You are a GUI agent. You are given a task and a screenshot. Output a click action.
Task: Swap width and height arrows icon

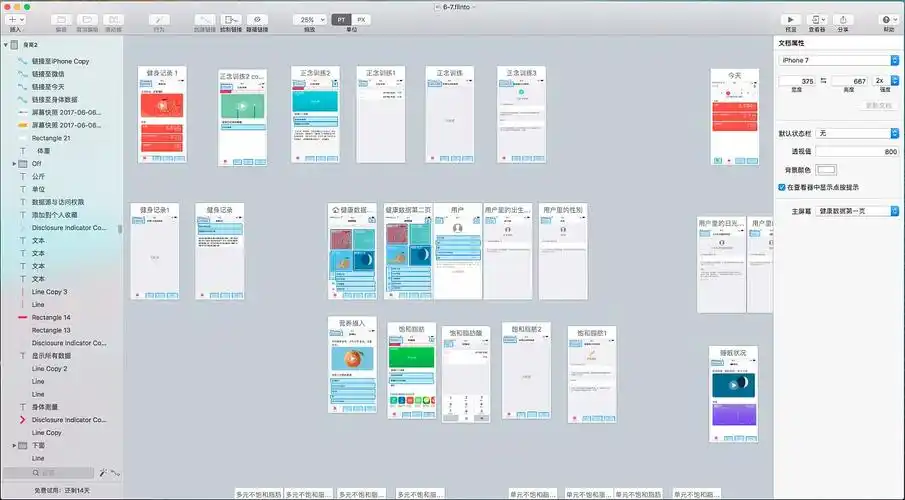[x=821, y=80]
